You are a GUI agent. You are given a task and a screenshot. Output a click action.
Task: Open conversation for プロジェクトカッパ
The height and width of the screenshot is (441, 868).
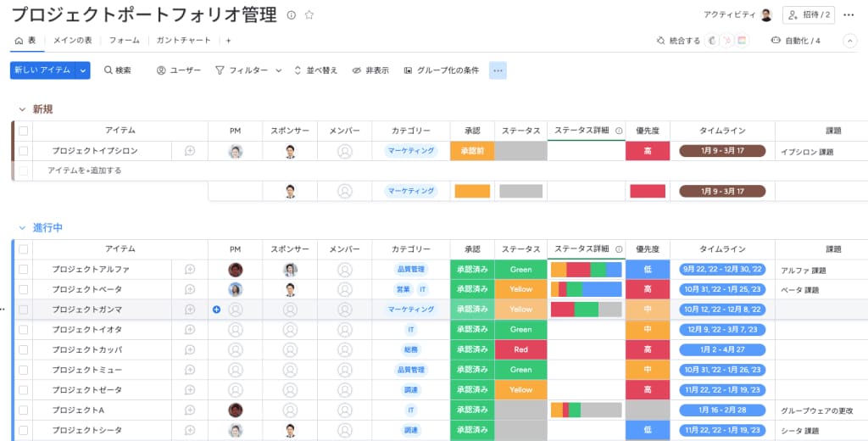[x=190, y=349]
